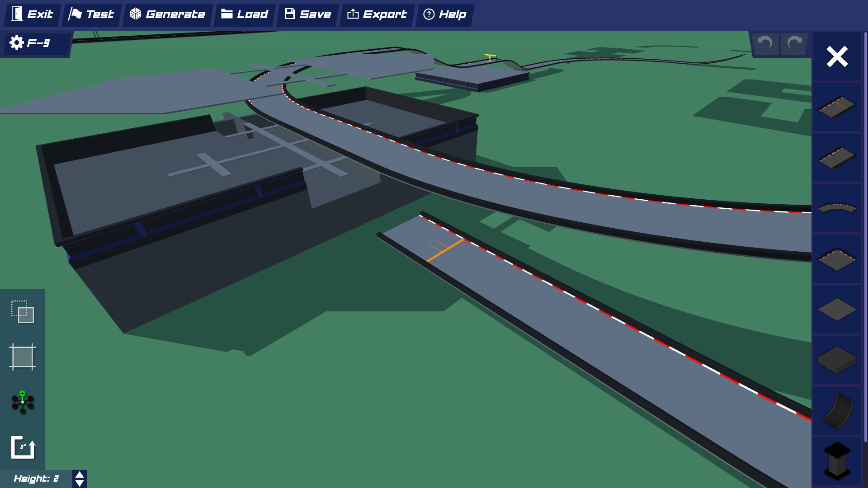This screenshot has height=488, width=868.
Task: Open the settings gear next to F-9
Action: pos(16,43)
